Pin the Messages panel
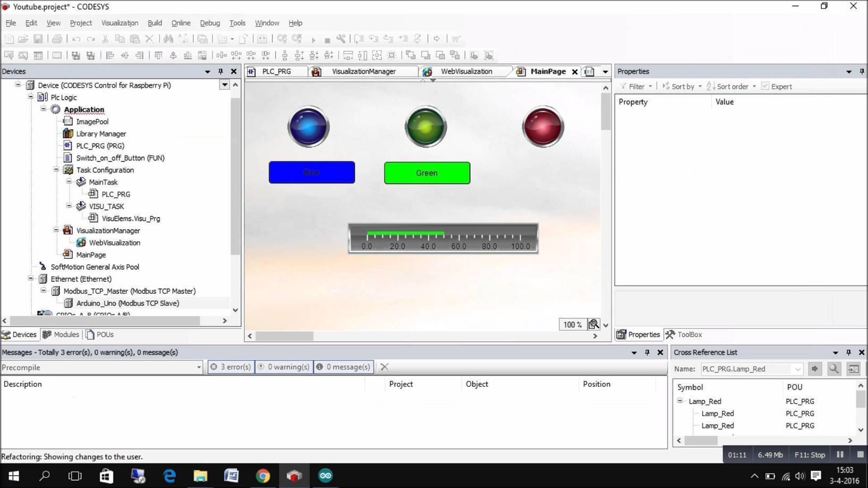The height and width of the screenshot is (488, 868). (x=647, y=352)
